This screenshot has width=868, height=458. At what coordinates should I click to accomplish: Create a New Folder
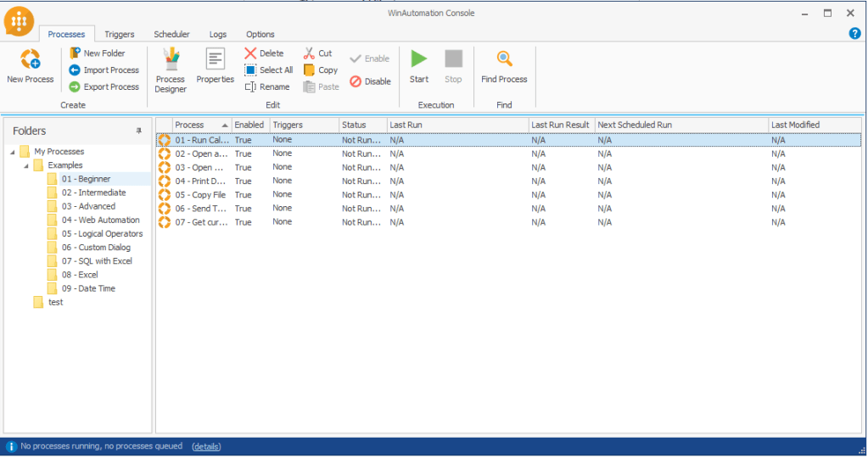(x=98, y=53)
